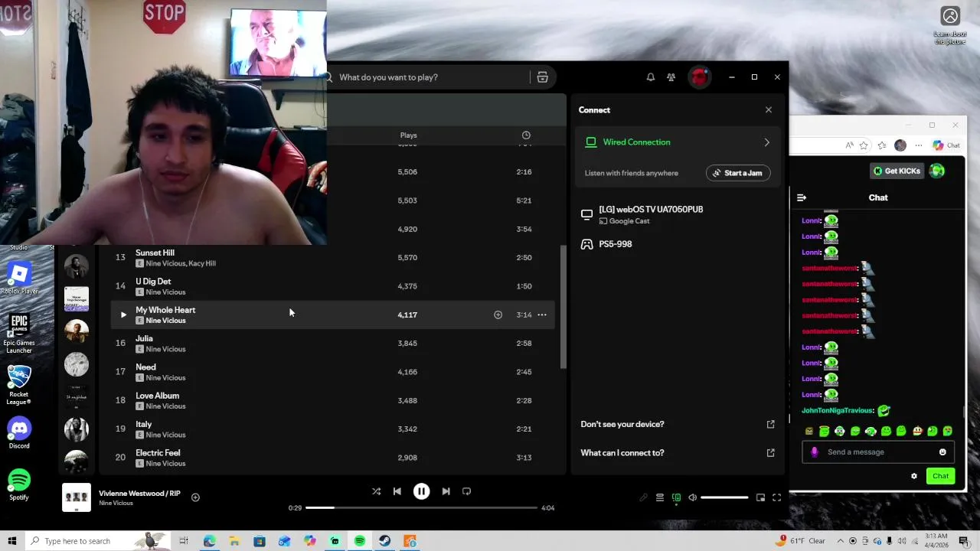The width and height of the screenshot is (980, 551).
Task: Open the Rocket League desktop icon
Action: click(x=19, y=384)
